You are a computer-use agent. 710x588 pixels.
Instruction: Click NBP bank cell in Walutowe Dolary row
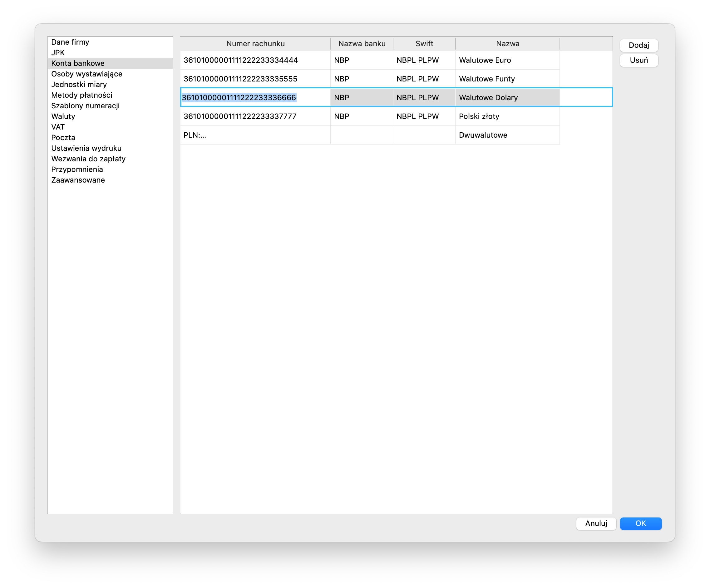(362, 98)
